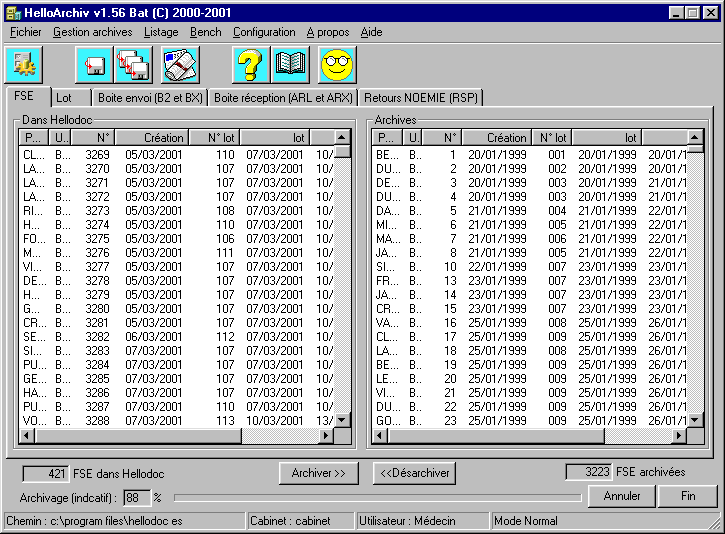Screen dimensions: 725x534
Task: Click the 421 FSE dans Hellodoc count field
Action: click(46, 474)
